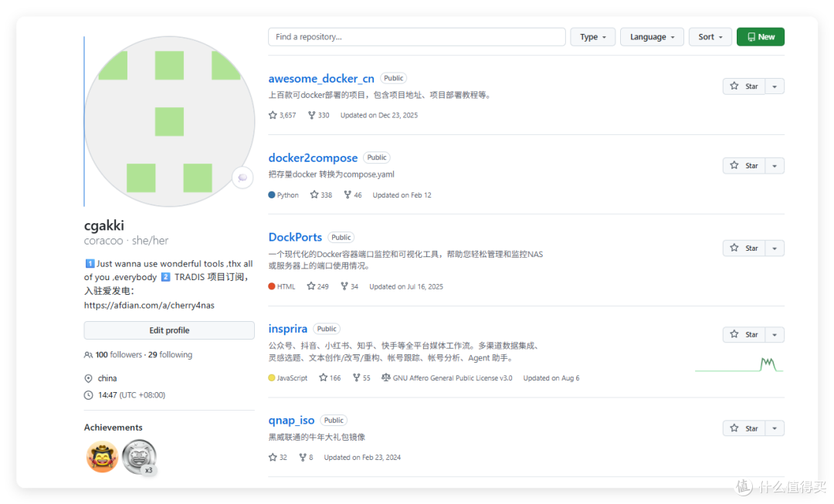
Task: Star the DockPorts repository
Action: (744, 249)
